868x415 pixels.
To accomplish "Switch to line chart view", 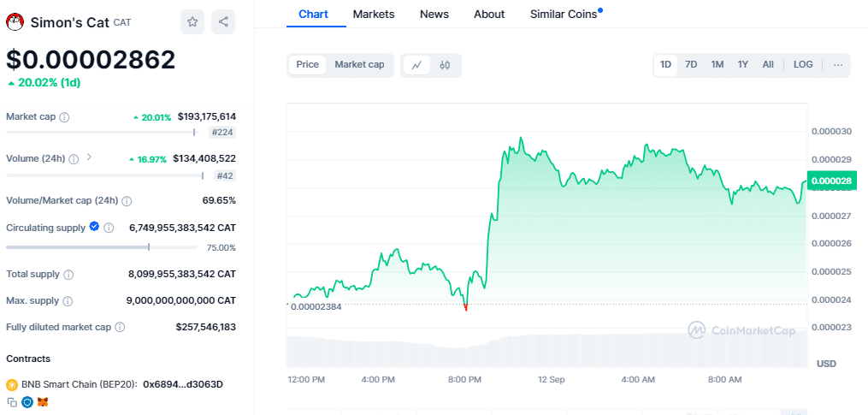I will click(416, 65).
